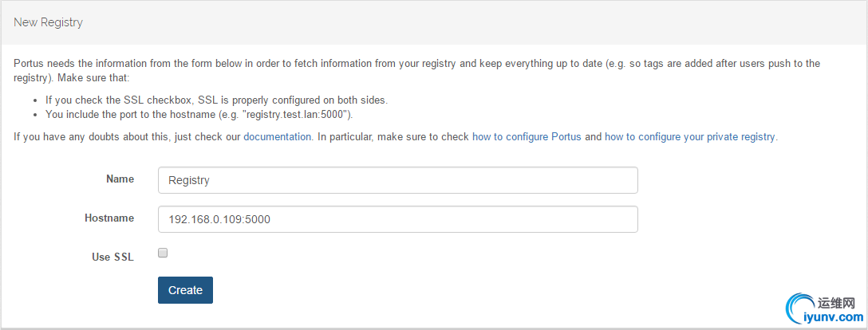
Task: Open the documentation link
Action: coord(278,136)
